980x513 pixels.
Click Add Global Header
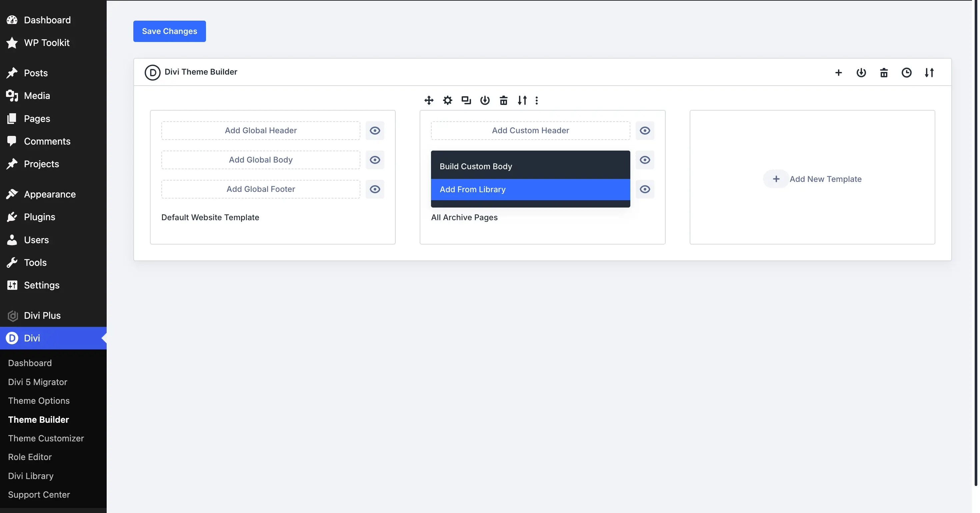(261, 131)
